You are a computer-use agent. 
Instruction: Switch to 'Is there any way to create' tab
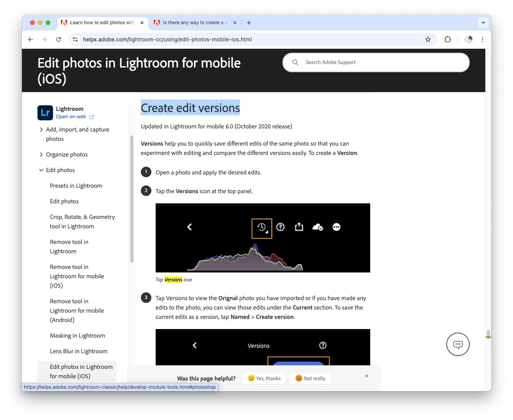195,23
